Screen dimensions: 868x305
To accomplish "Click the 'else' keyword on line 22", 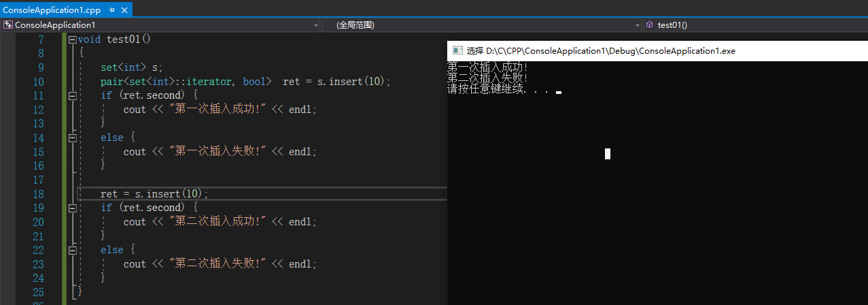I will click(112, 250).
